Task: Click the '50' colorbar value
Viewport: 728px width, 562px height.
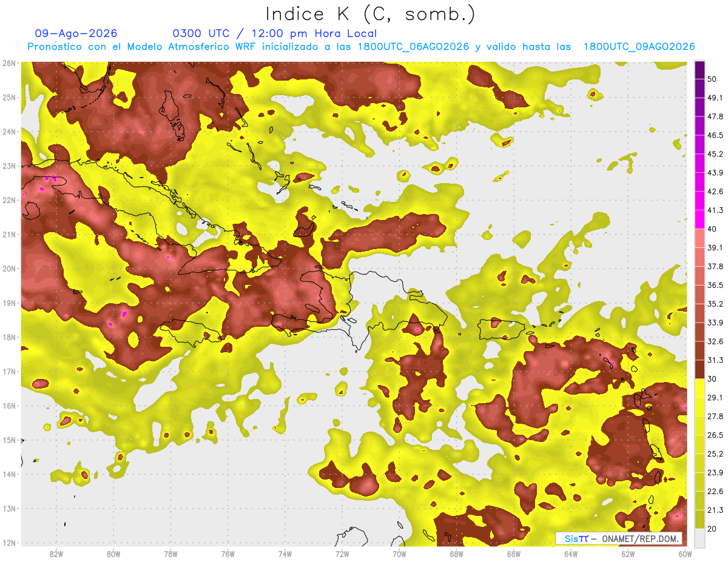Action: click(x=713, y=79)
